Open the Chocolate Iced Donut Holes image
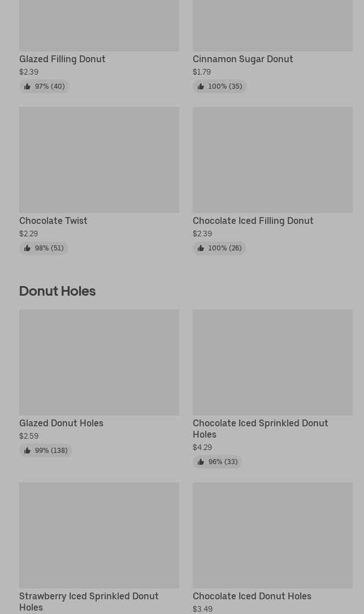Viewport: 364px width, 614px height. click(272, 535)
